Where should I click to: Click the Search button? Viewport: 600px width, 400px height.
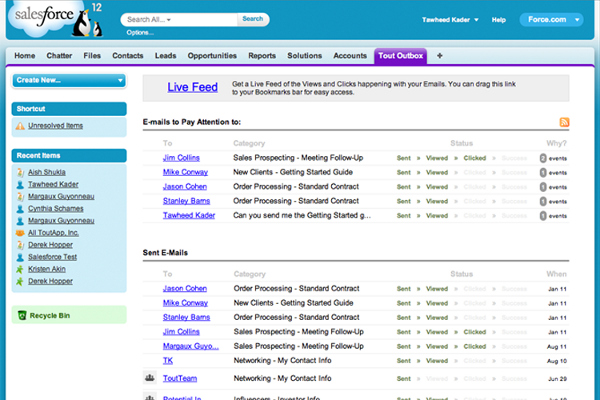click(253, 19)
